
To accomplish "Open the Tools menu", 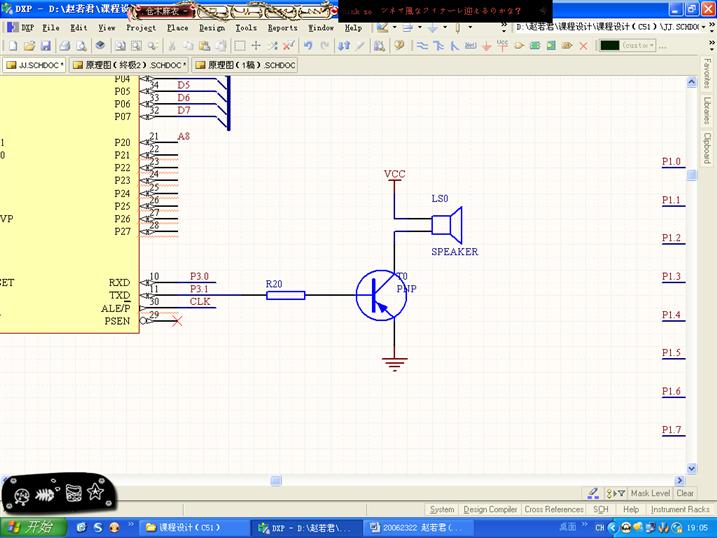I will coord(246,28).
